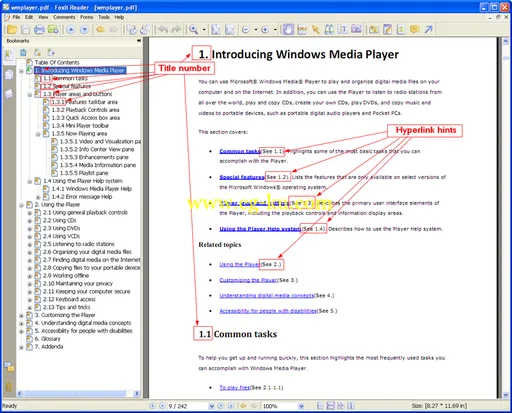
Task: Click the binoculars Find icon
Action: (329, 30)
